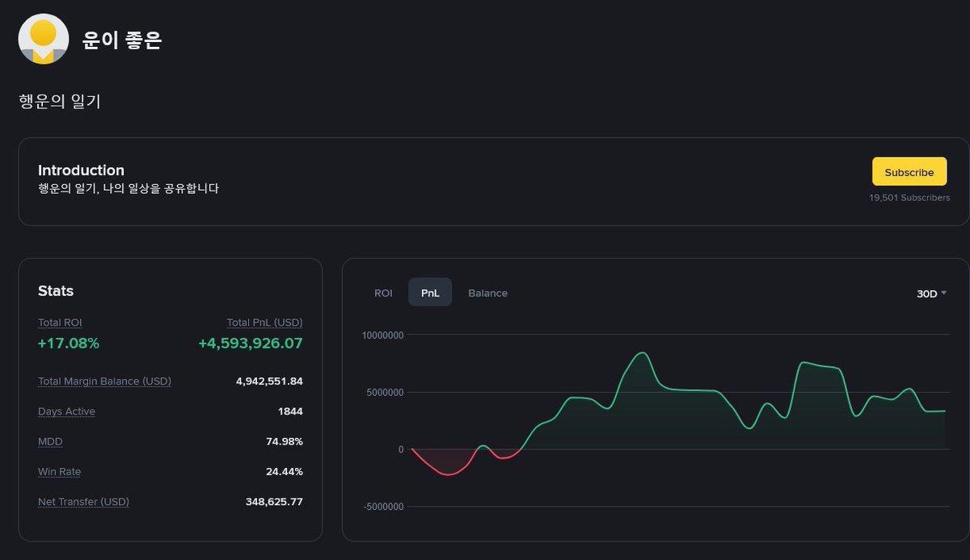Click the MDD label
970x560 pixels.
coord(50,441)
